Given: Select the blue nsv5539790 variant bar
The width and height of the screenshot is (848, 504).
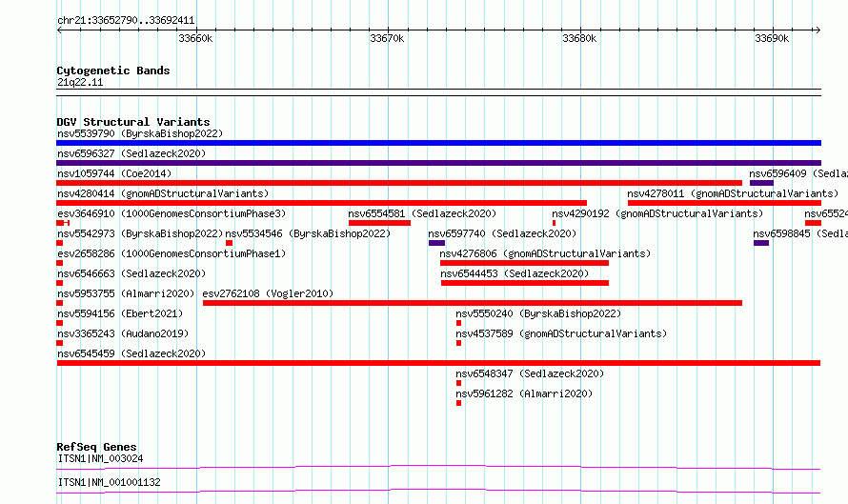Looking at the screenshot, I should 438,143.
